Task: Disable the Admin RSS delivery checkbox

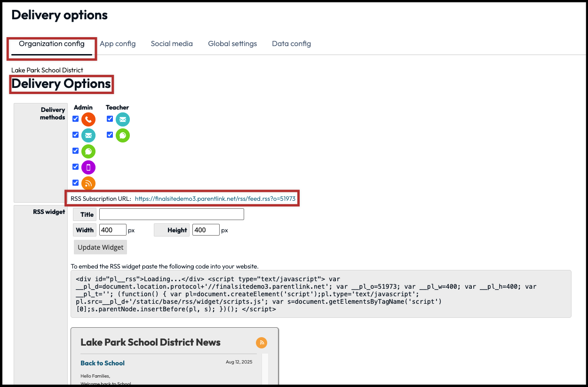Action: [75, 182]
